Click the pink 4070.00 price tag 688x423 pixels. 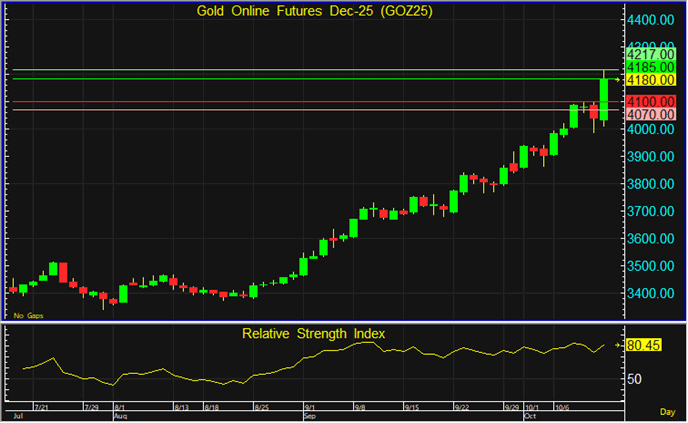click(x=651, y=115)
